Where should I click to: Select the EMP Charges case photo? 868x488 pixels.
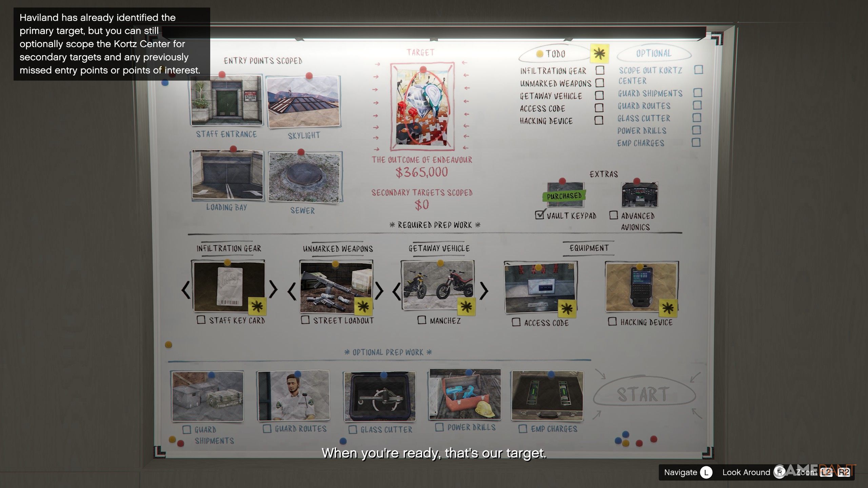548,396
